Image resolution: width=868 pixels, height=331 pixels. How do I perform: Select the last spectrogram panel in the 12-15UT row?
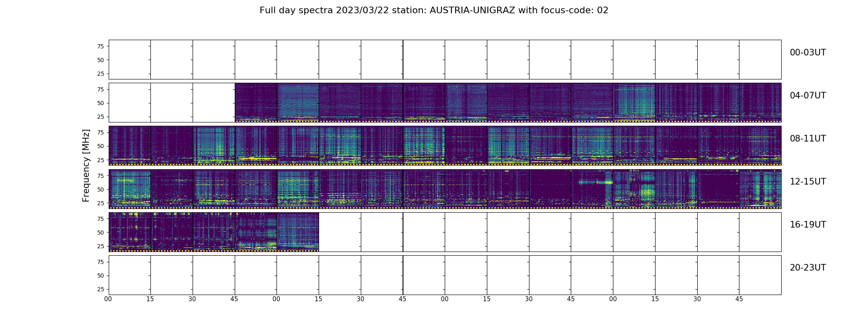760,189
